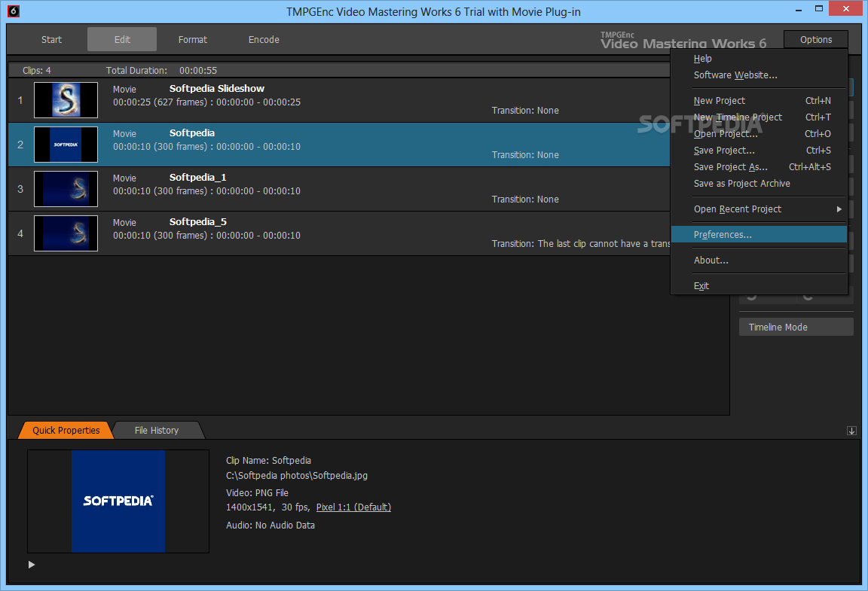This screenshot has height=591, width=868.
Task: Choose Save Project As menu item
Action: (x=759, y=167)
